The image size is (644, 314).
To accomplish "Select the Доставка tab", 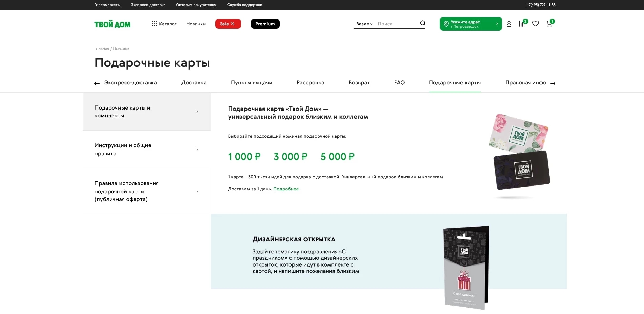I will pyautogui.click(x=194, y=83).
